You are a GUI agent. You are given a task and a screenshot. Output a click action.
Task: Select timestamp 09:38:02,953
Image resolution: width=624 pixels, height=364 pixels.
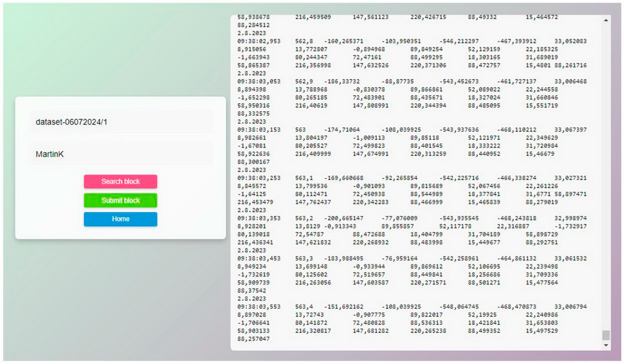tap(259, 41)
